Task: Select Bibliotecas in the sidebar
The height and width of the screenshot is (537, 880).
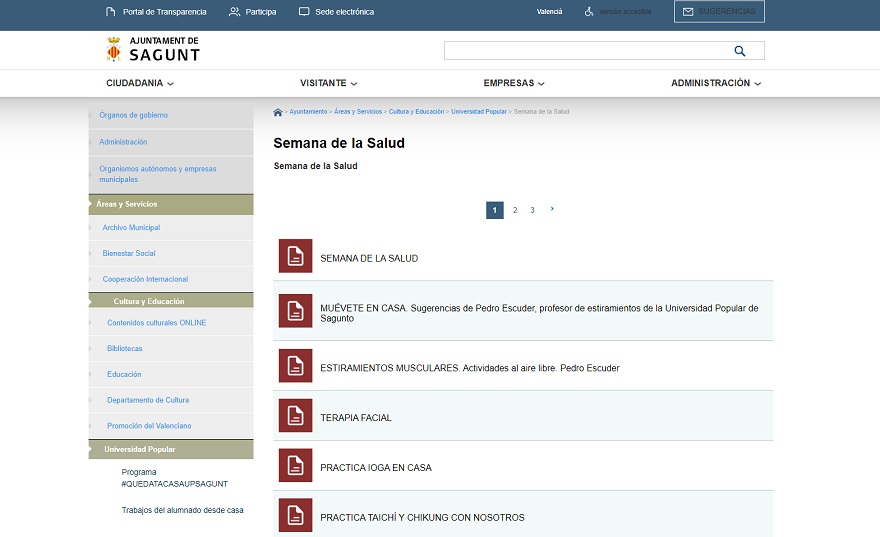Action: (x=125, y=349)
